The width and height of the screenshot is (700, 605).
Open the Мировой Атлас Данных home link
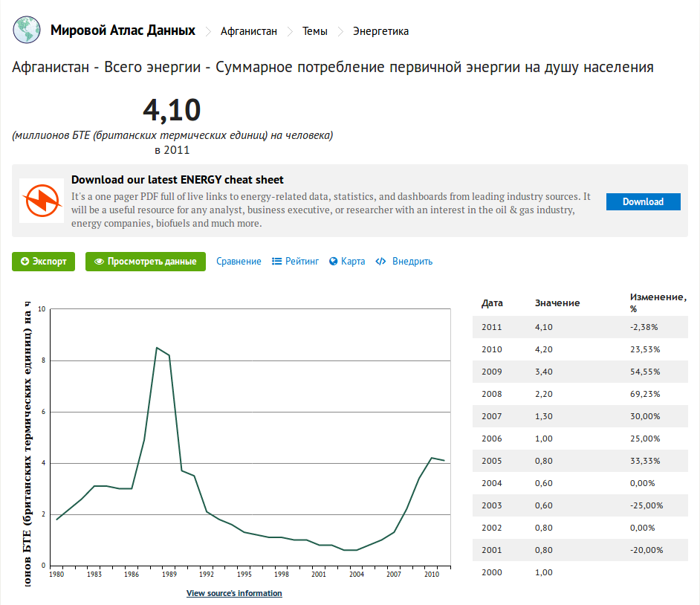(x=123, y=30)
